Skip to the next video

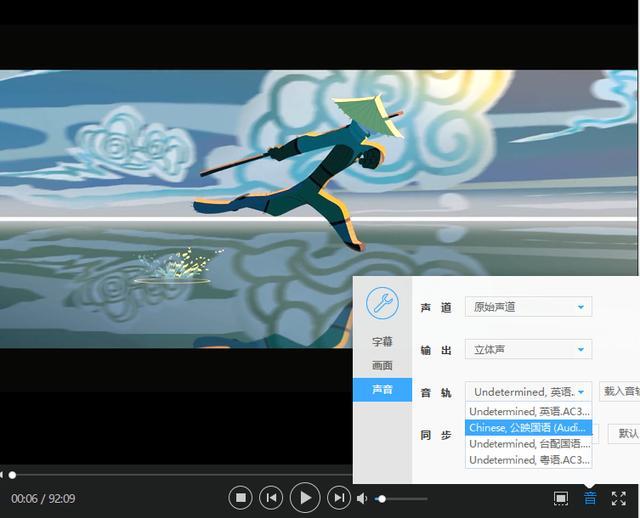click(339, 498)
